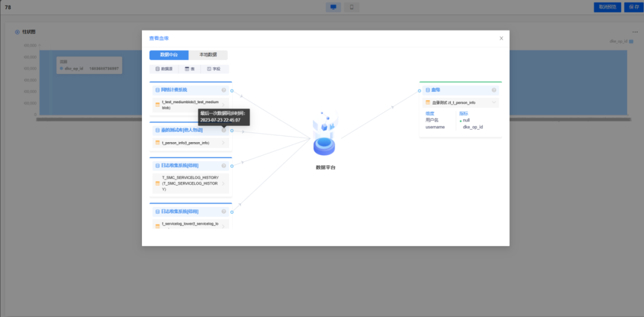Switch to mobile preview mode
This screenshot has height=317, width=644.
click(x=352, y=7)
